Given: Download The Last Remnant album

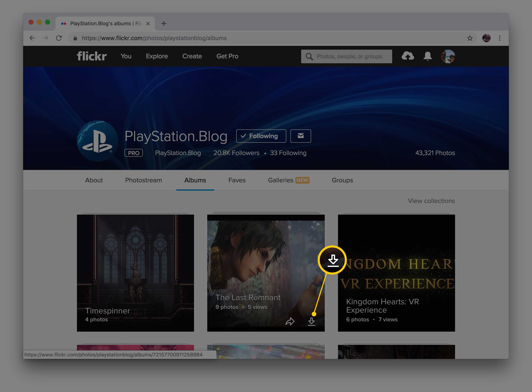Looking at the screenshot, I should [x=311, y=322].
